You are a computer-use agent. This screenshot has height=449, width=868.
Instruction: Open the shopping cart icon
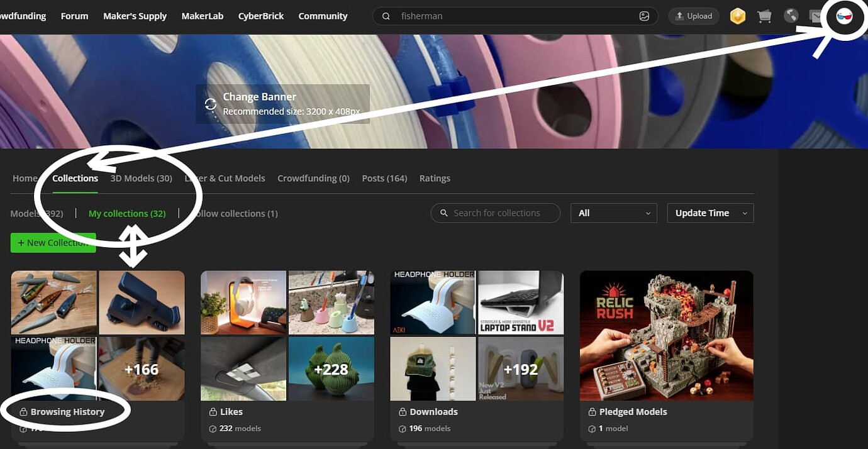point(764,16)
